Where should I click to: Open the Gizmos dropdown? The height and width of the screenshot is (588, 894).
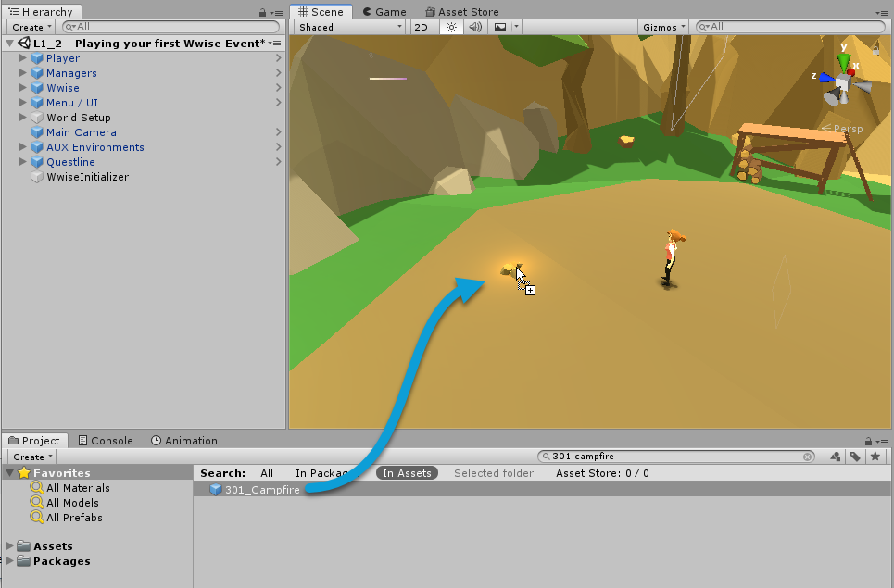tap(664, 27)
